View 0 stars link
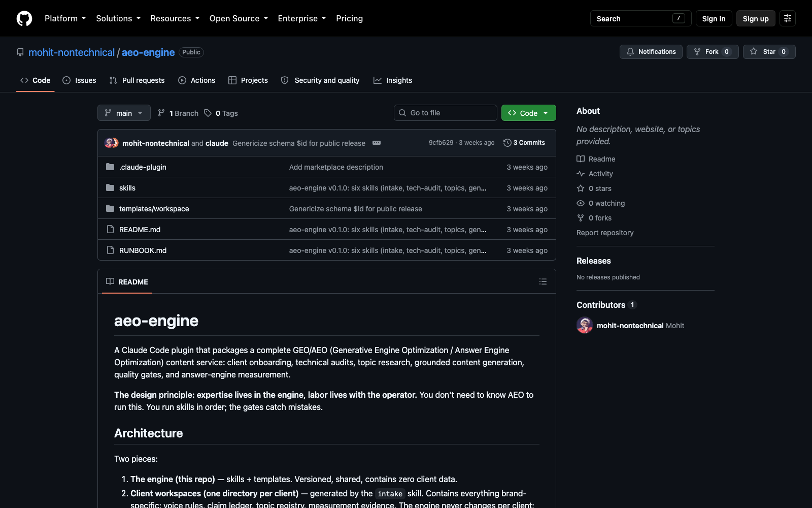This screenshot has height=508, width=812. click(594, 188)
